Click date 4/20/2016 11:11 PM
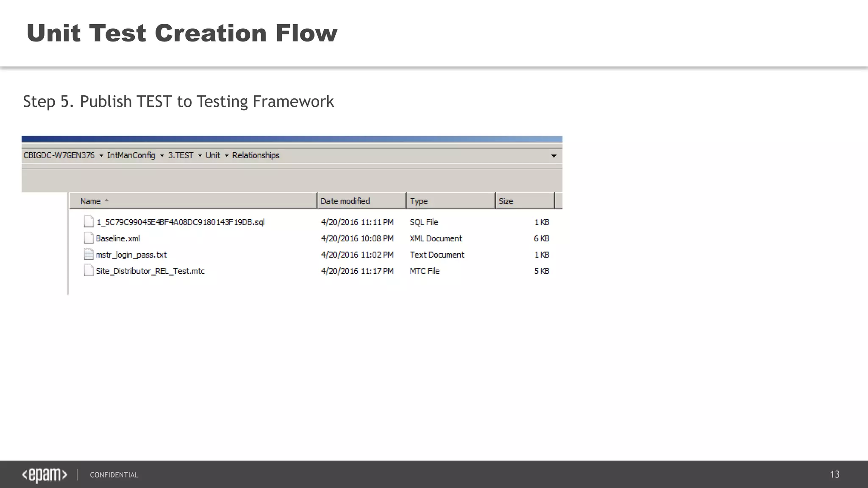Screen dimensions: 868x488 357,222
